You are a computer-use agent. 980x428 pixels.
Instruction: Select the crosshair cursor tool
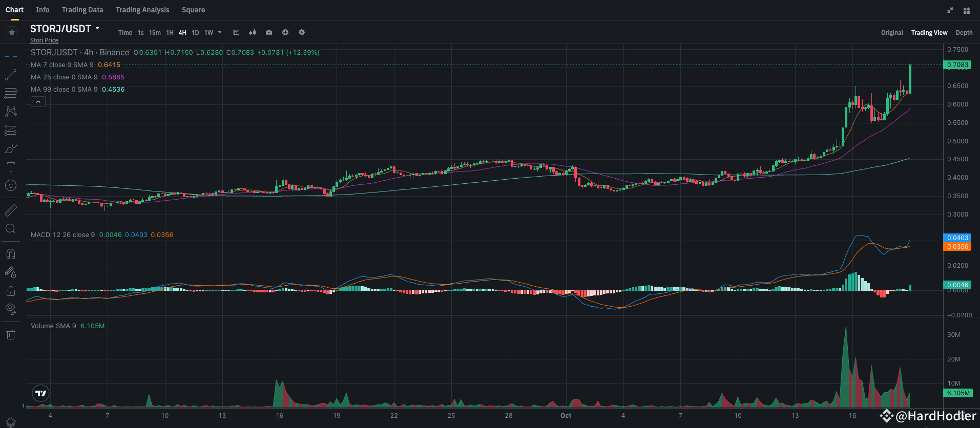click(x=11, y=56)
